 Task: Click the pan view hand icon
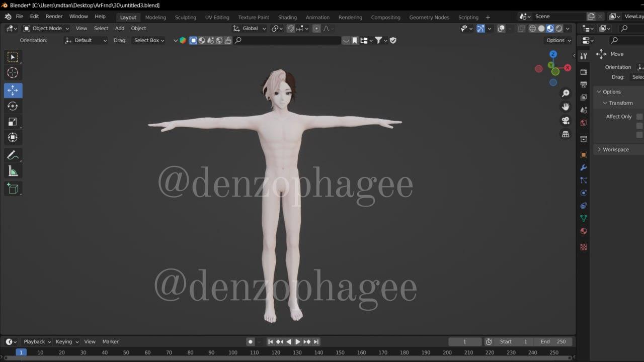[566, 107]
